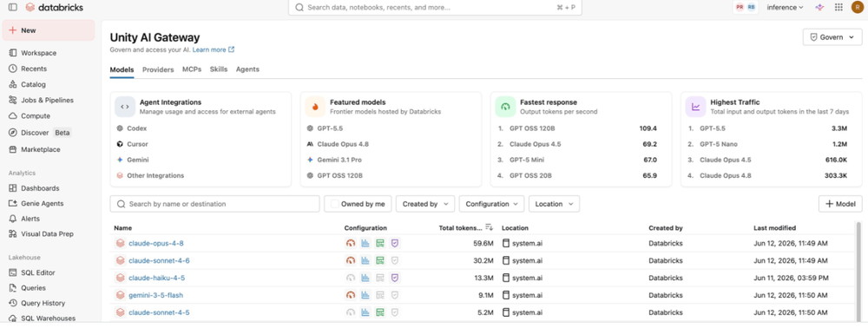Click the green table icon for claude-sonnet-4-6
The image size is (868, 328).
point(380,260)
